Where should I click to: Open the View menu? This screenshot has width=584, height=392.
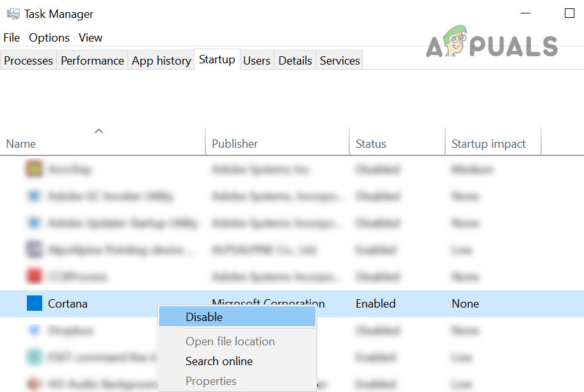click(90, 38)
